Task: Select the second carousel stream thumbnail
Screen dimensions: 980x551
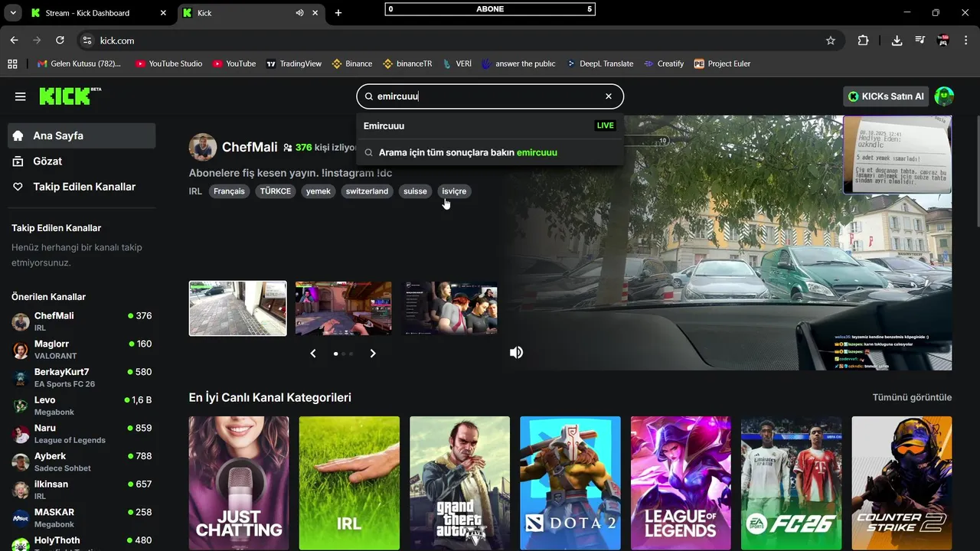Action: click(343, 308)
